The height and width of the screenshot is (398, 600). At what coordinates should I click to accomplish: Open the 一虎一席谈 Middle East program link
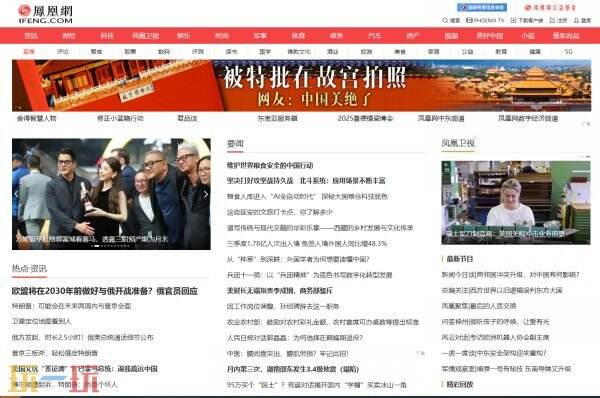494,353
